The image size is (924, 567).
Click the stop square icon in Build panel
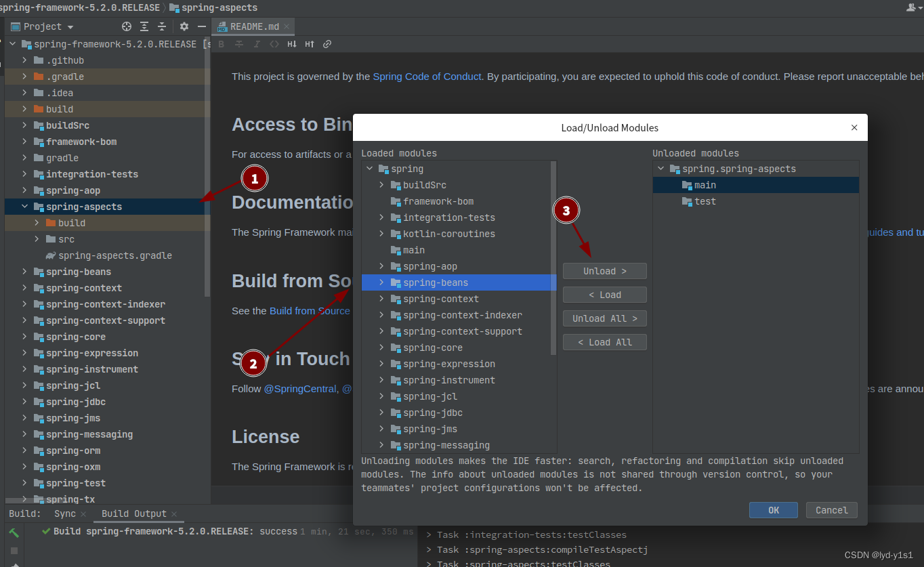[14, 550]
